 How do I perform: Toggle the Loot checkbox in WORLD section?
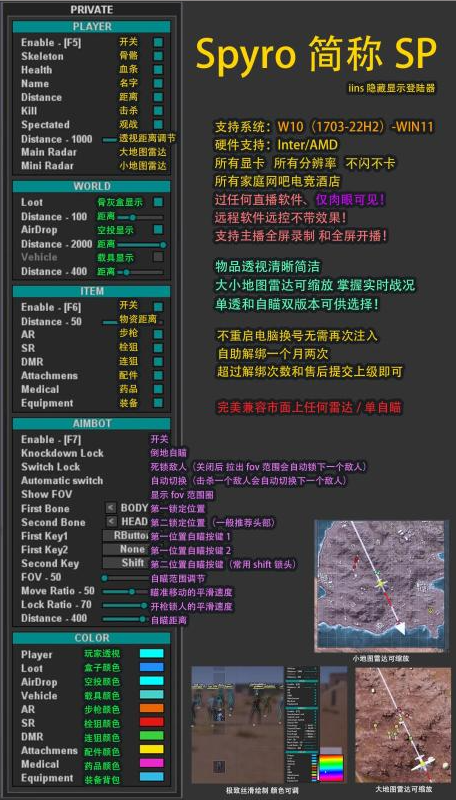click(158, 202)
